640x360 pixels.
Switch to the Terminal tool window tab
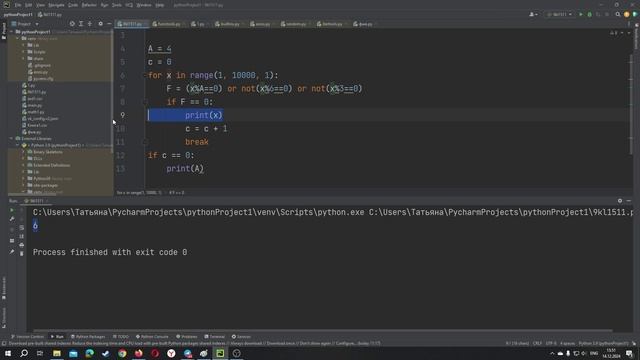pyautogui.click(x=215, y=337)
